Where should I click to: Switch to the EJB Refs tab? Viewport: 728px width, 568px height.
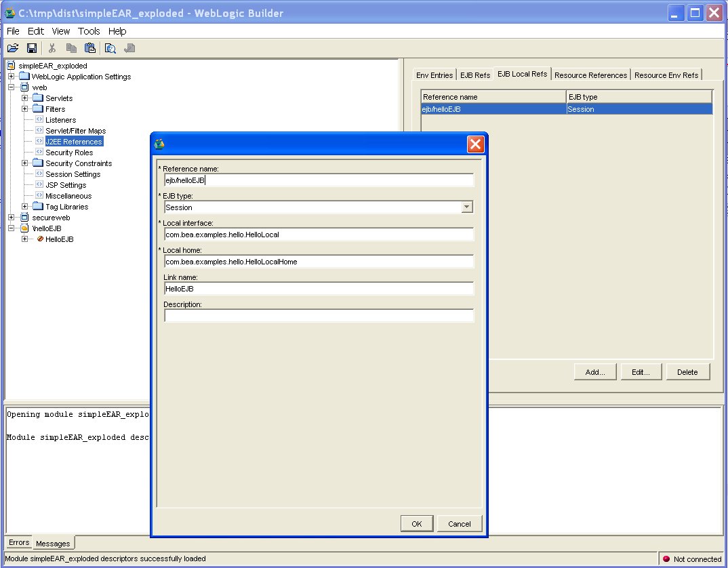pos(475,75)
